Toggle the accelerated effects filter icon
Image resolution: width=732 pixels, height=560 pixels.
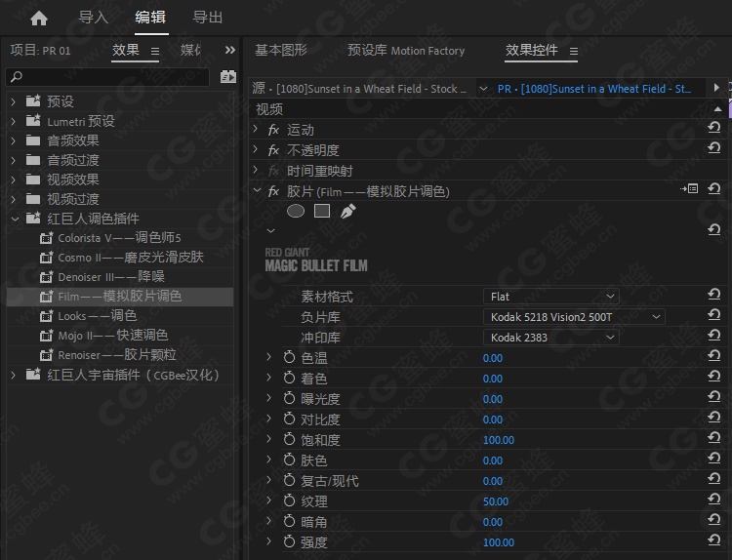[228, 76]
